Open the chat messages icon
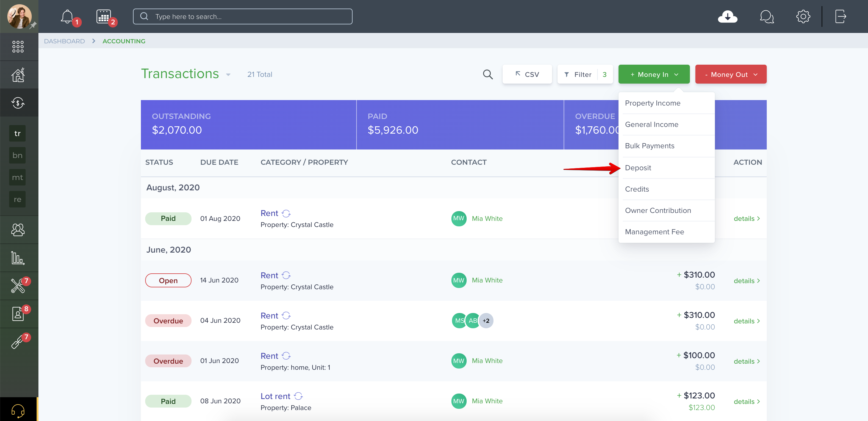Viewport: 868px width, 421px height. 766,16
